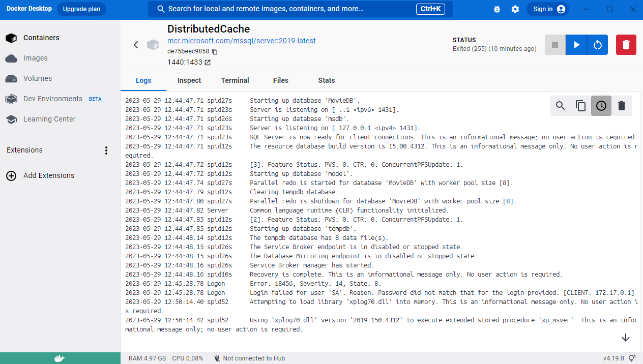Stop the DistributedCache container

(x=555, y=45)
